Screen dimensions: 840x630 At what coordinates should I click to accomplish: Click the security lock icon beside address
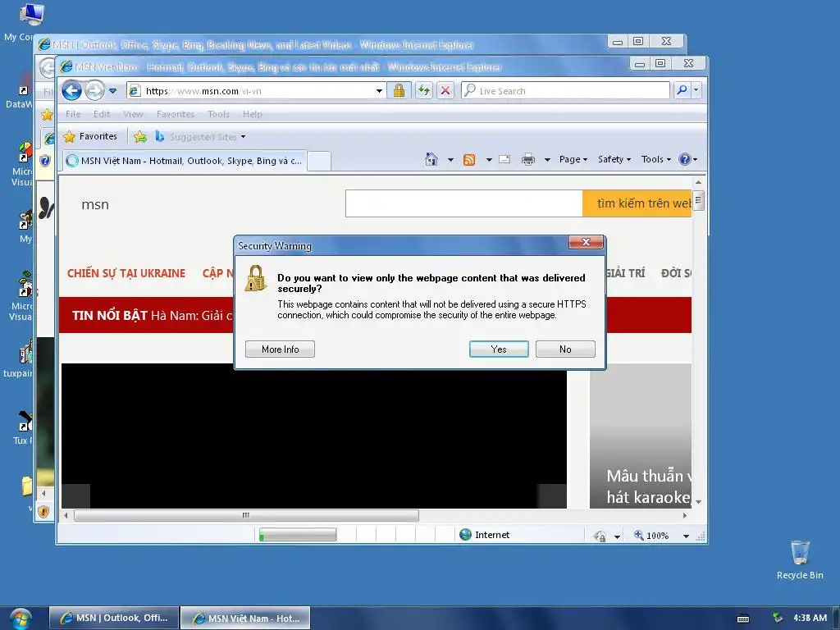pos(399,90)
